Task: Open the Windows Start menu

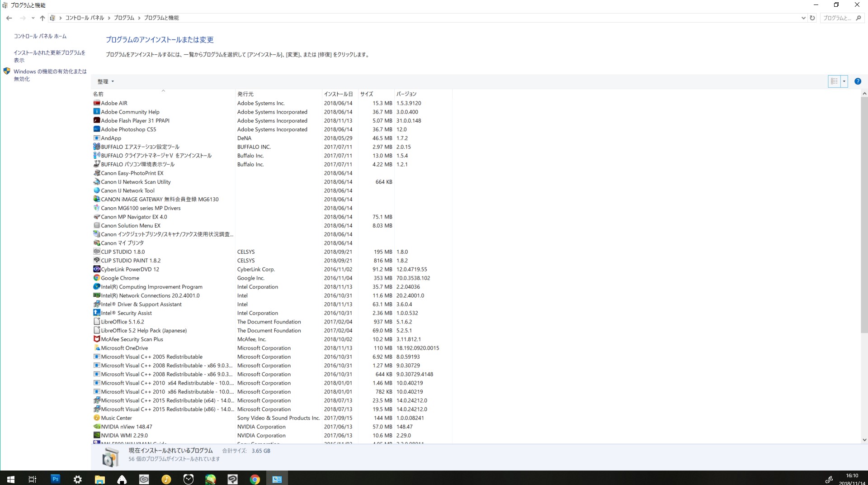Action: [x=11, y=479]
